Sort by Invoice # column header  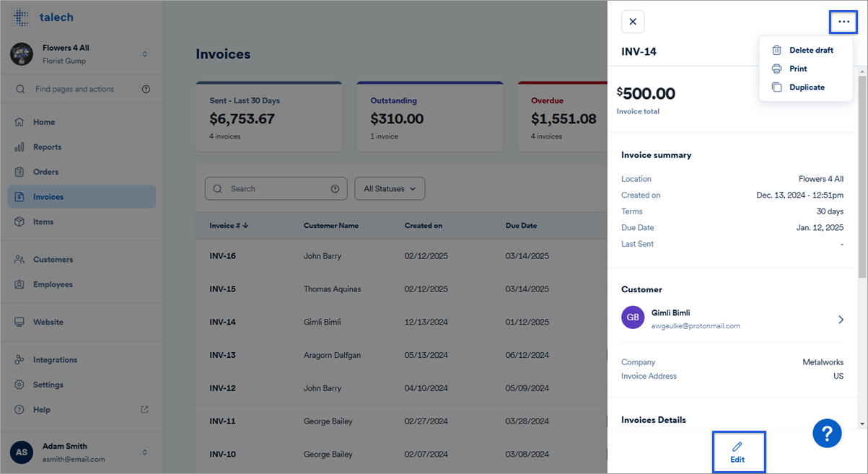coord(229,226)
